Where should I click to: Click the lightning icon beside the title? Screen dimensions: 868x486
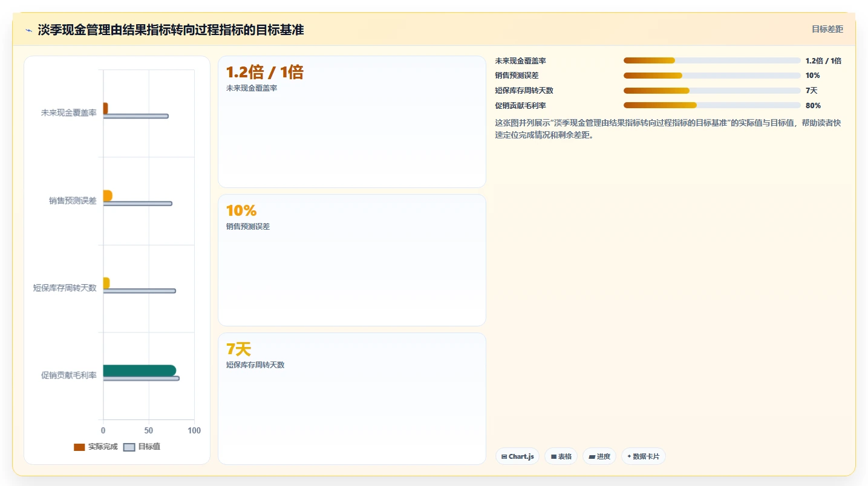pyautogui.click(x=28, y=30)
